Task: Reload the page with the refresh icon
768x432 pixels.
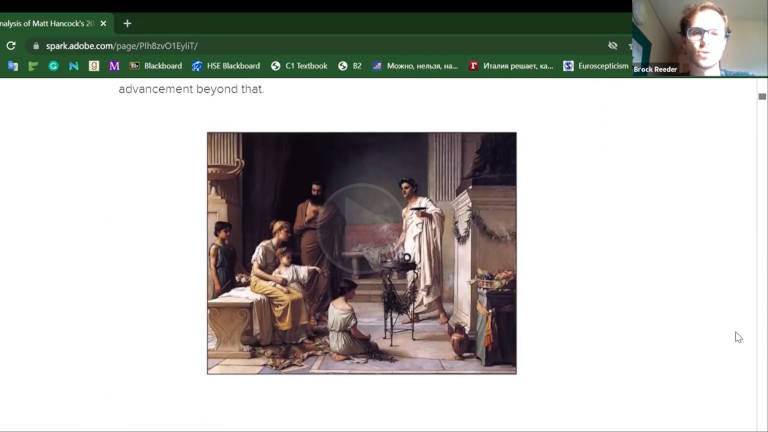Action: [x=11, y=46]
